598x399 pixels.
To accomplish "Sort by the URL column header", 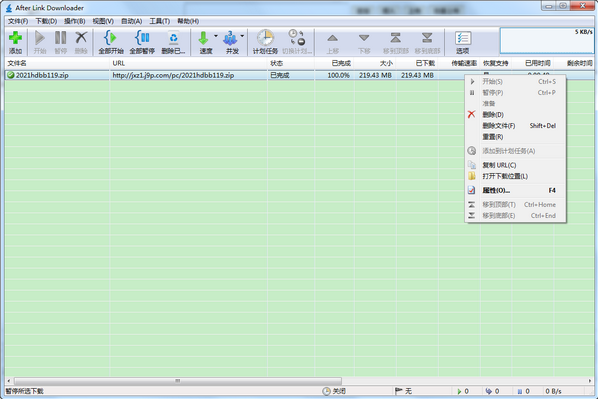I will point(189,63).
